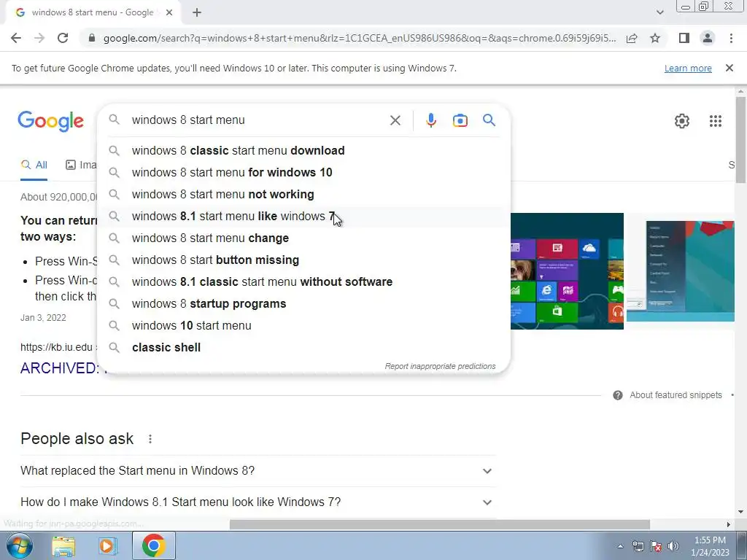Open the tab search dropdown chevron

tap(659, 12)
